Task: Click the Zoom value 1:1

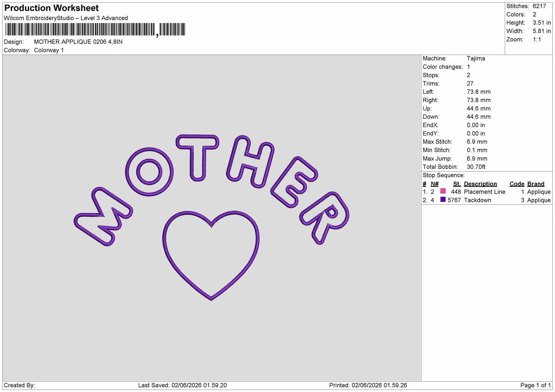Action: click(x=538, y=39)
